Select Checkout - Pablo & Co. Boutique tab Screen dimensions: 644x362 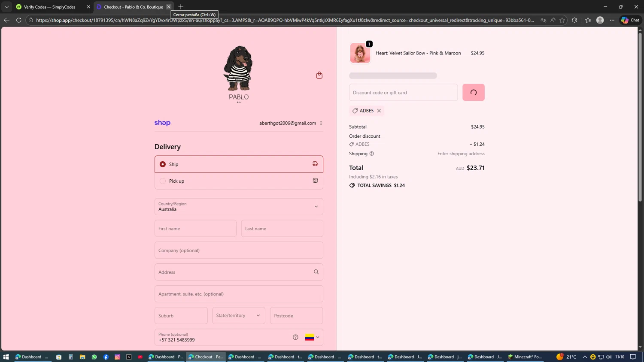[x=134, y=7]
